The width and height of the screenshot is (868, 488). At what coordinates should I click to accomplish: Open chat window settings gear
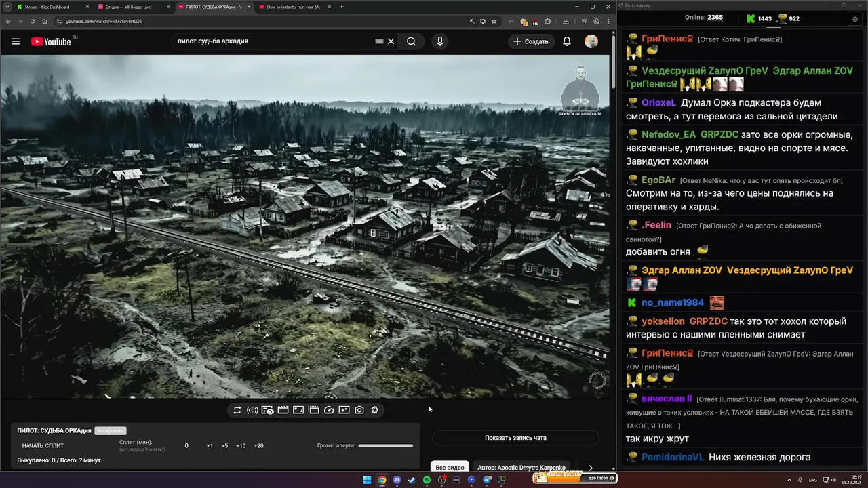tap(854, 19)
